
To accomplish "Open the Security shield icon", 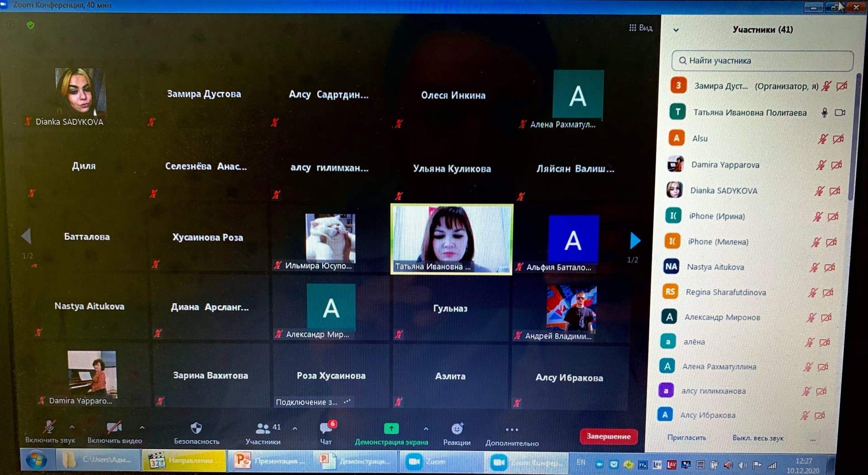I will 196,428.
